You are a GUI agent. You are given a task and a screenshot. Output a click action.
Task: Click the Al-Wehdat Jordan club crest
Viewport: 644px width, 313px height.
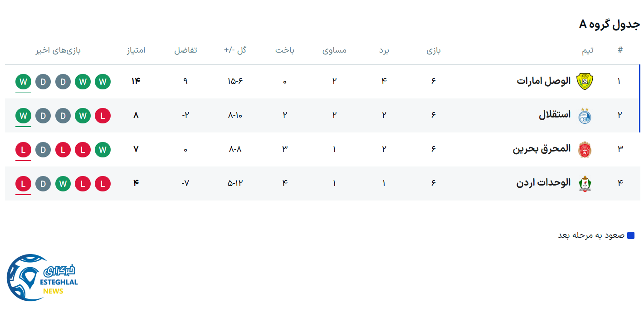point(585,184)
